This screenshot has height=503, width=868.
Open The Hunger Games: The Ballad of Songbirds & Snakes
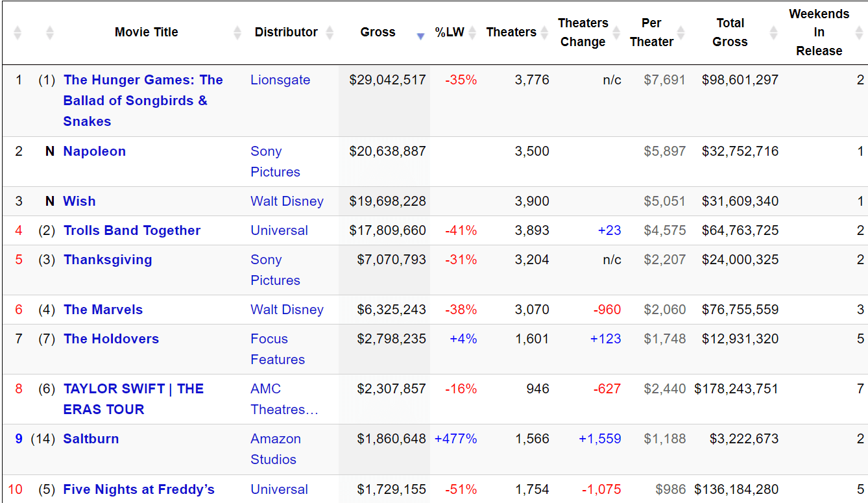pos(143,101)
